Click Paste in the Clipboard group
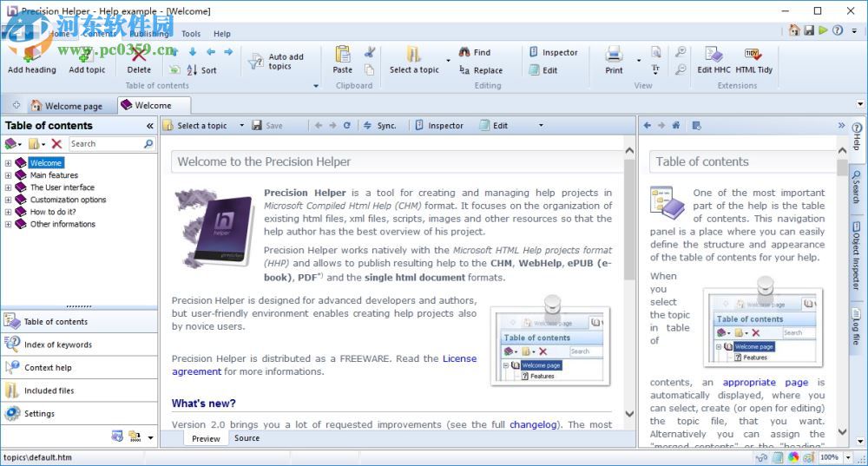Viewport: 868px width, 466px height. click(343, 59)
